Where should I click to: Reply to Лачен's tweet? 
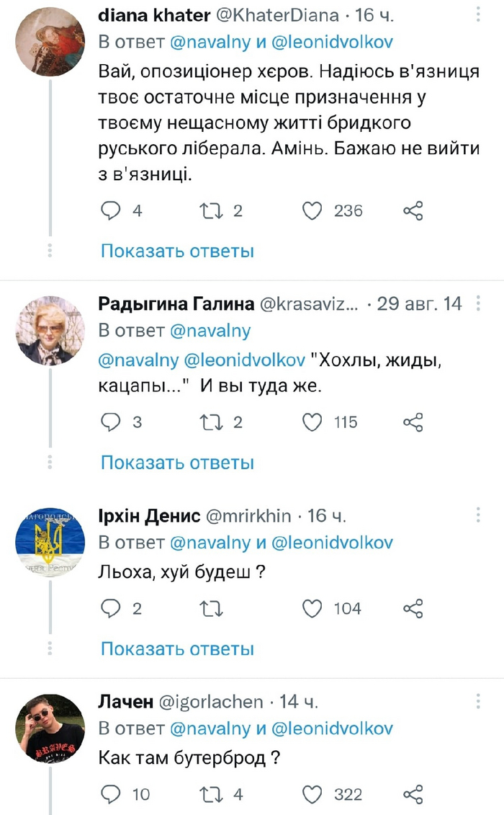click(111, 795)
